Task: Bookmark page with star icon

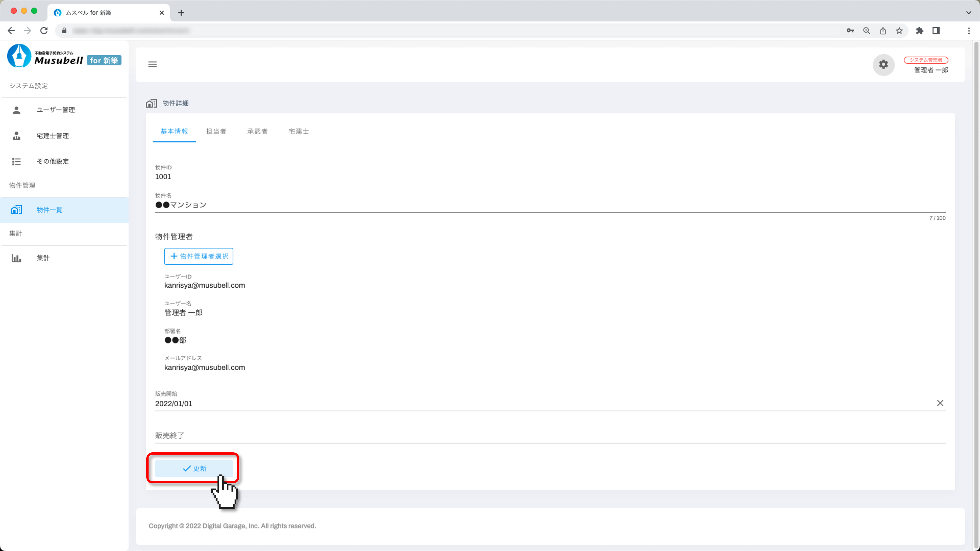Action: (x=899, y=31)
